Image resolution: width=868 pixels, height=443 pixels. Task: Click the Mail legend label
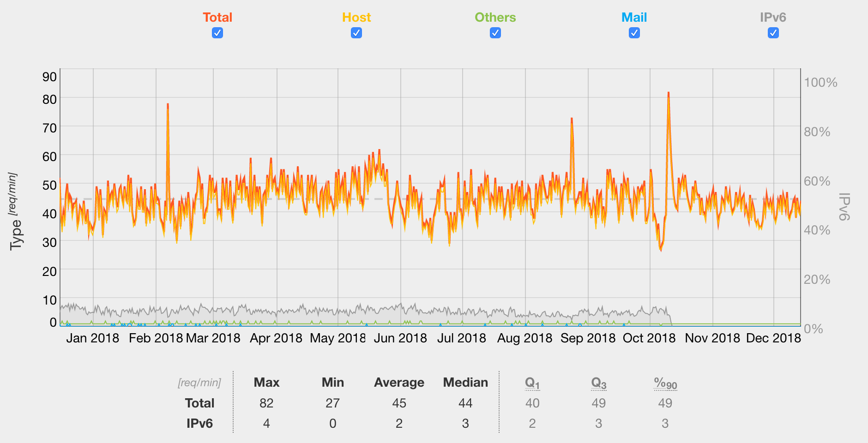pos(634,18)
